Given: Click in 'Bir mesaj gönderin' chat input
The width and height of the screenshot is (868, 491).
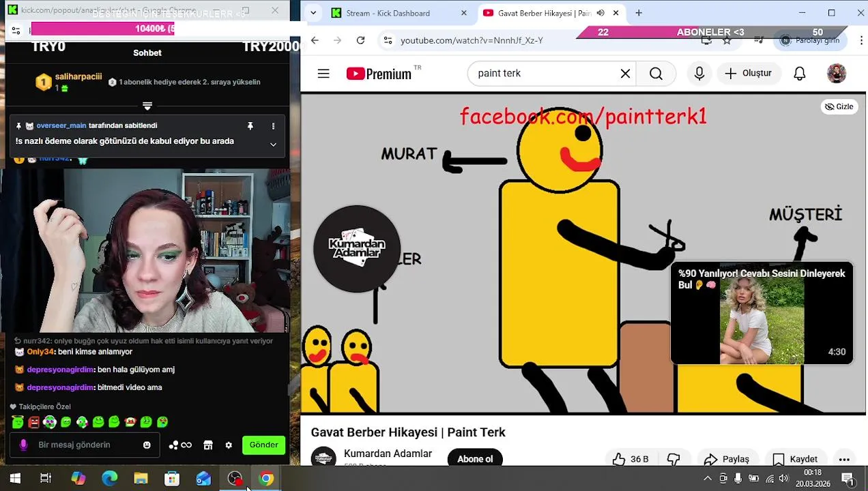Looking at the screenshot, I should coord(85,445).
